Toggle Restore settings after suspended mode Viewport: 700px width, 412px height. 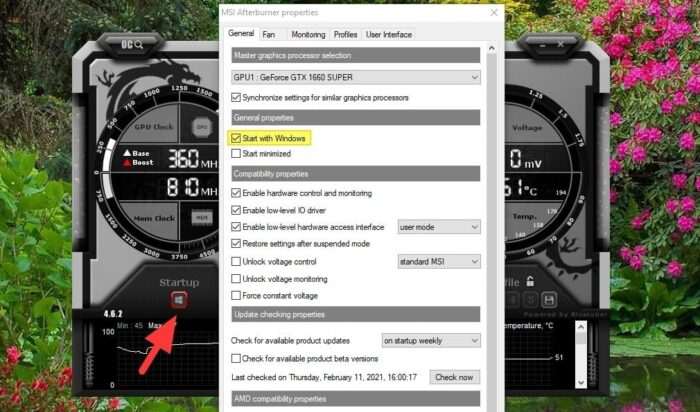[236, 244]
